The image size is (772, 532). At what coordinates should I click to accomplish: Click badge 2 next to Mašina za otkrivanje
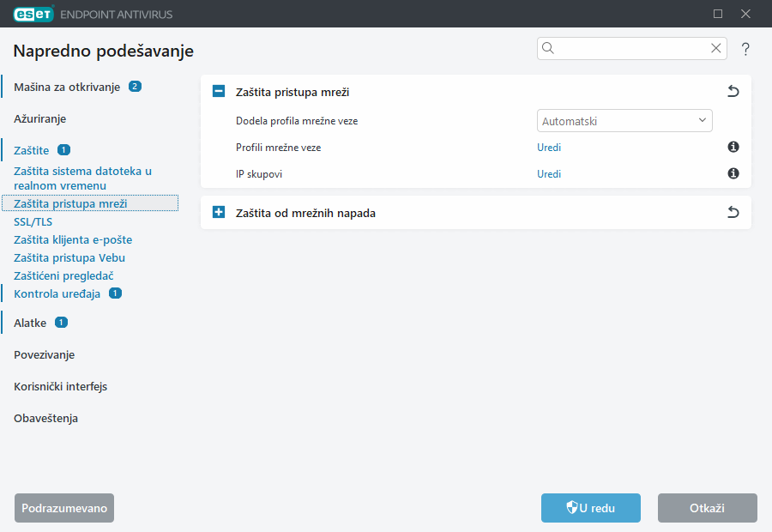[135, 86]
